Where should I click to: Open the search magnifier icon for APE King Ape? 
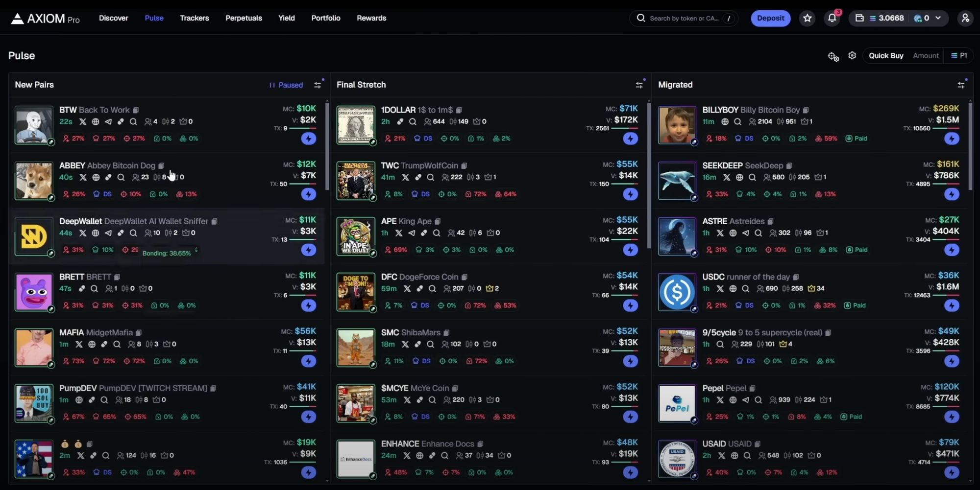coord(436,233)
